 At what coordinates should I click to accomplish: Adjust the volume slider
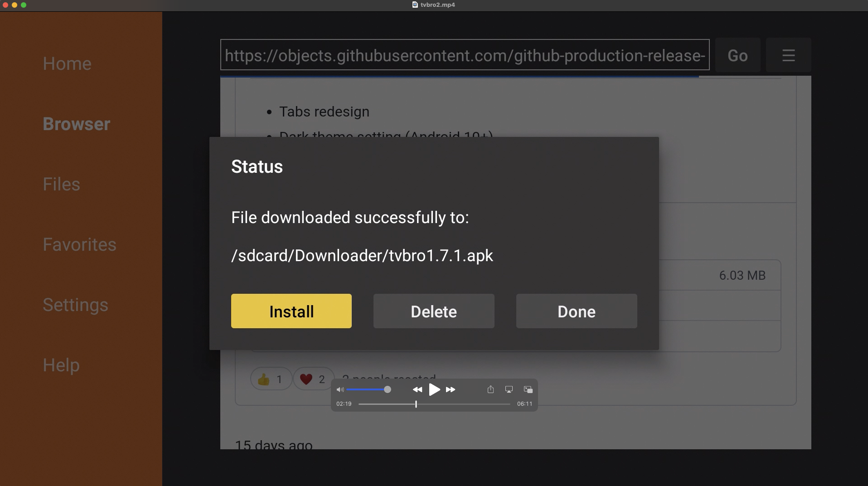pos(369,389)
